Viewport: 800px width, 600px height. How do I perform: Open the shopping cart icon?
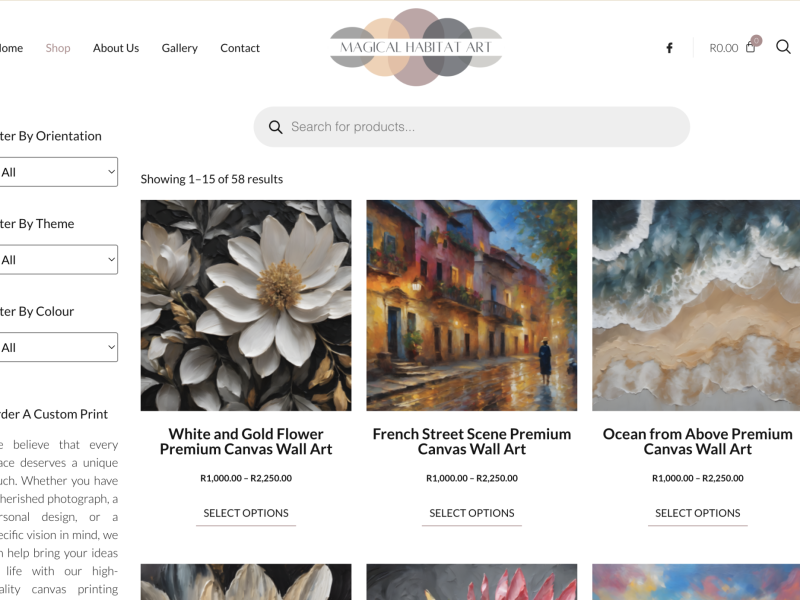[x=751, y=47]
